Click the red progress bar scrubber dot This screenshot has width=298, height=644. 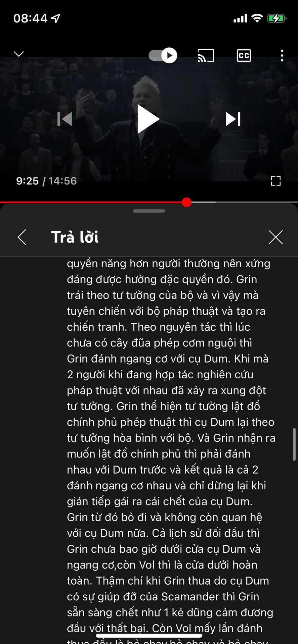coord(187,202)
